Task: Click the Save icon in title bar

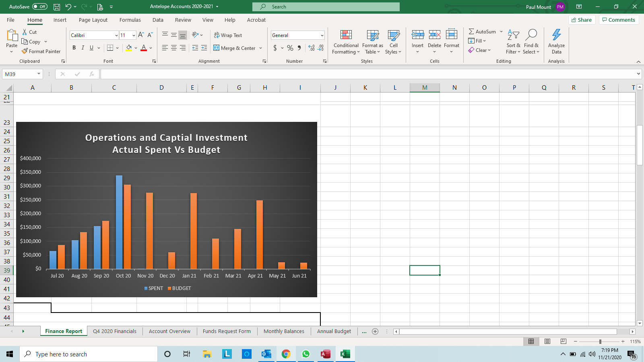Action: pyautogui.click(x=57, y=7)
